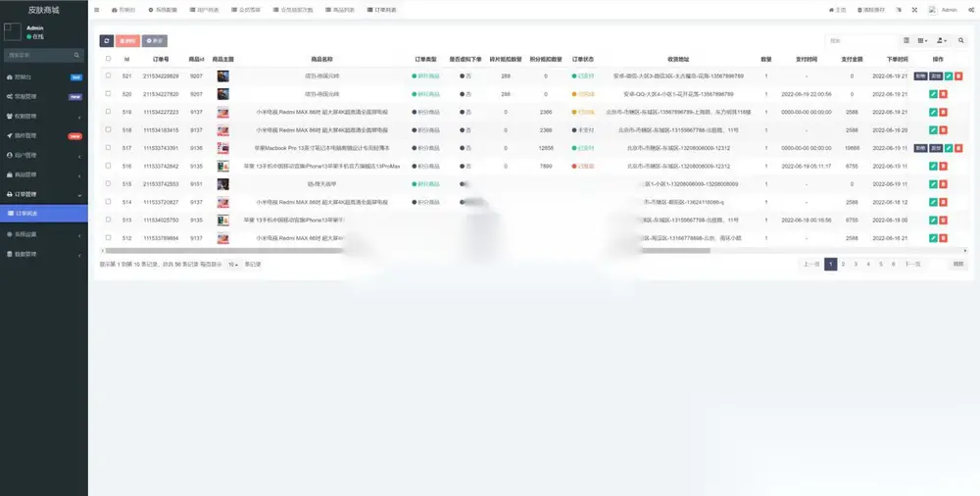Delete order 521 with red trash icon

(x=958, y=76)
